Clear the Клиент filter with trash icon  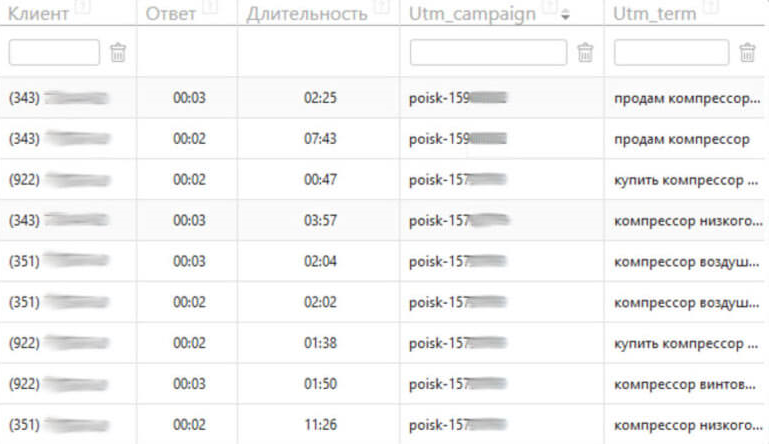pyautogui.click(x=118, y=53)
